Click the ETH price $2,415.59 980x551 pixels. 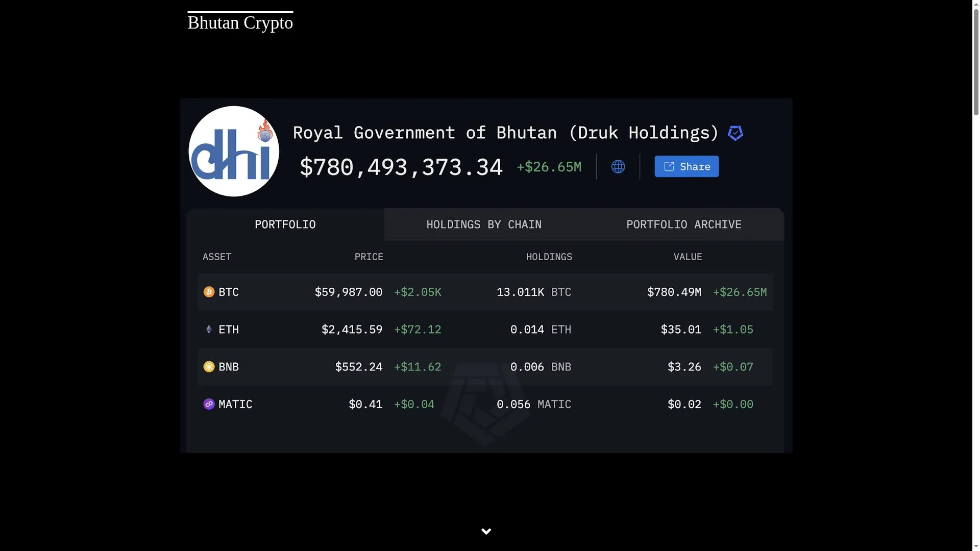pyautogui.click(x=352, y=329)
